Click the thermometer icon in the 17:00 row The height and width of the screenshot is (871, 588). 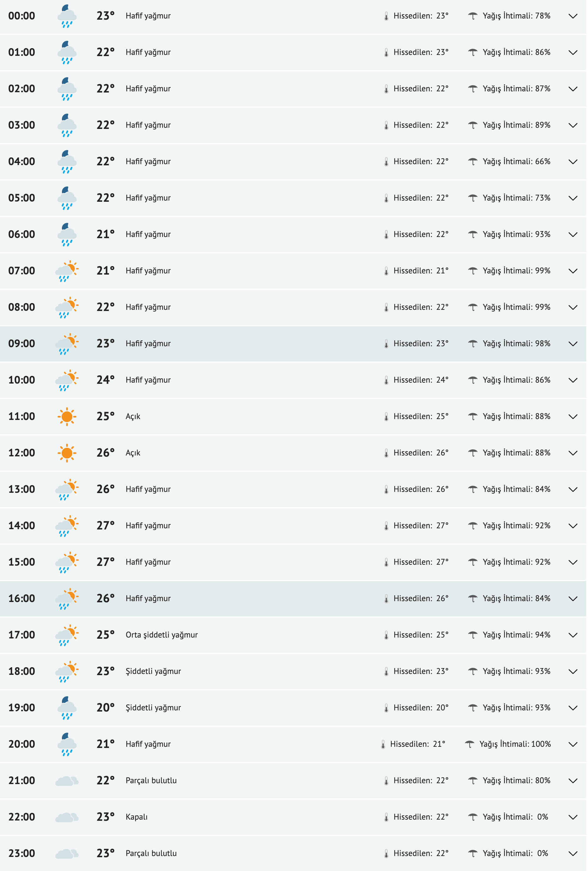click(x=386, y=635)
